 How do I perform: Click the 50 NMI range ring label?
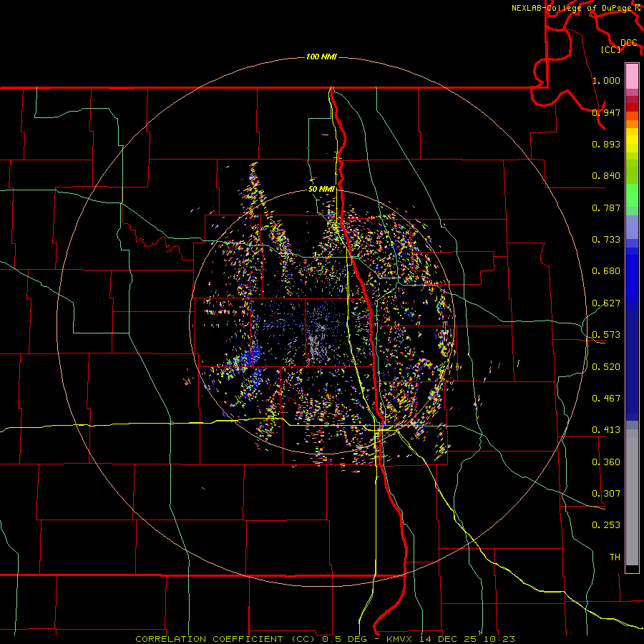tap(321, 190)
